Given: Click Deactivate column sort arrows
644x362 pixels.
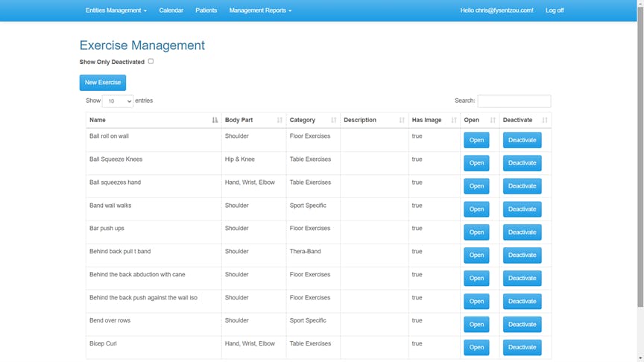Looking at the screenshot, I should [545, 120].
